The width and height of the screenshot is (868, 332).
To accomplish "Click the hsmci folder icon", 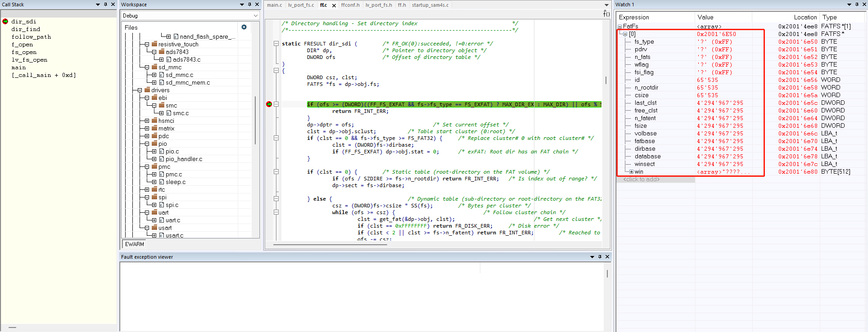I will click(x=154, y=121).
